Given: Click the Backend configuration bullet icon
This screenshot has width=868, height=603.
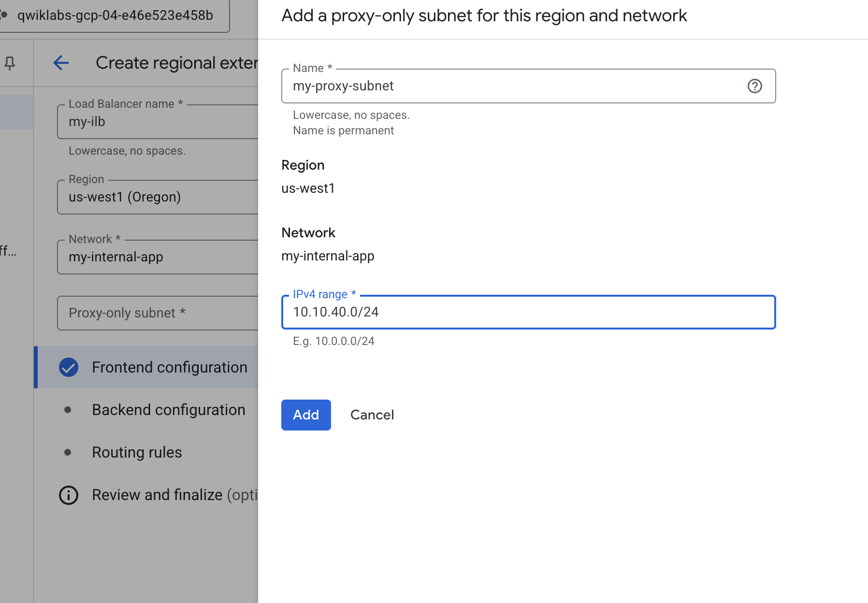Looking at the screenshot, I should [x=68, y=410].
